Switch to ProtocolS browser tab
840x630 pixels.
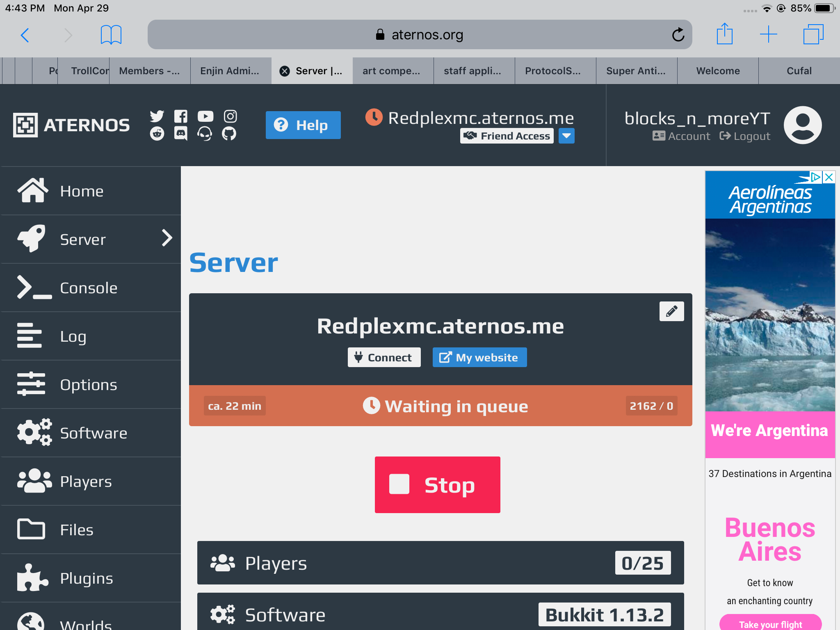click(555, 71)
